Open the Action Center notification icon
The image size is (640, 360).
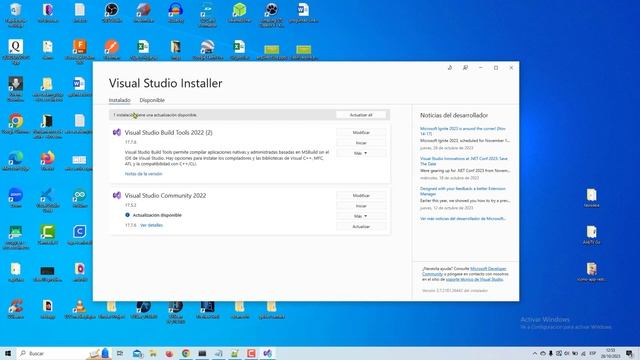(629, 353)
